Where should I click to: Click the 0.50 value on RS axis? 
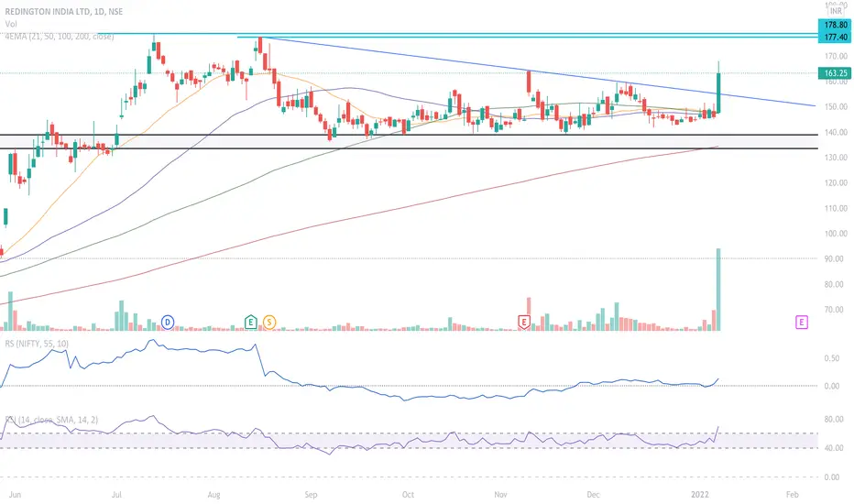coord(832,358)
